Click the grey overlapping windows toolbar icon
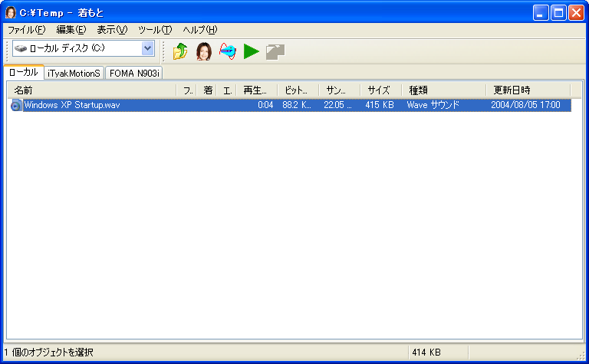 point(275,51)
